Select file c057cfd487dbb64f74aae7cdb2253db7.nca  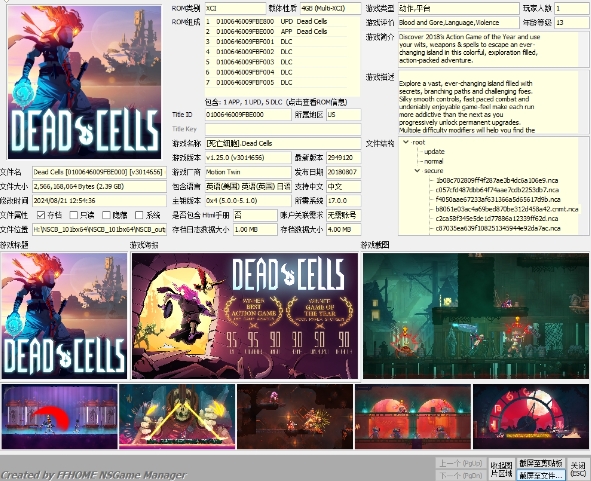(x=497, y=190)
